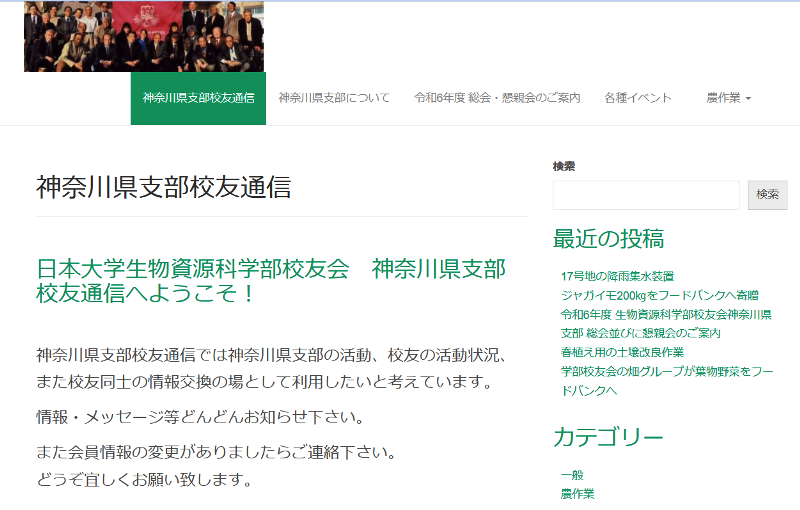Open post 令和6年度 生物資源科学部校友会神奈川県支部 総会並びに懇親会のご案内
800x510 pixels.
(x=666, y=324)
